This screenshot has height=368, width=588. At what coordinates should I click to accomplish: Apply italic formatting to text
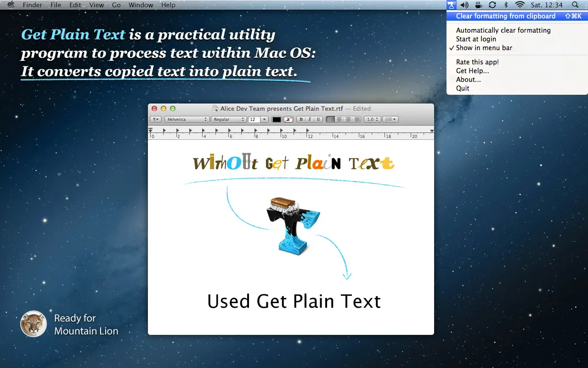[x=309, y=119]
